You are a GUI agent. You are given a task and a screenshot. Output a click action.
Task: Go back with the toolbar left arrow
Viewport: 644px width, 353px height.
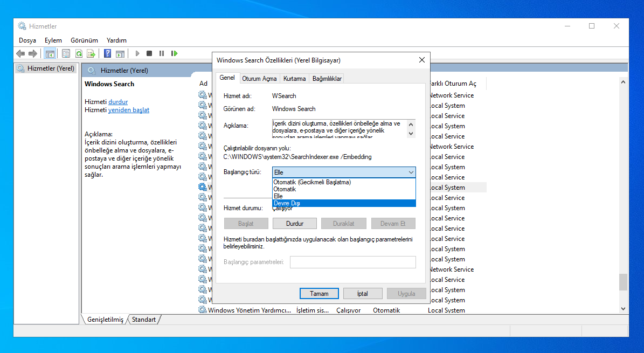(x=20, y=53)
